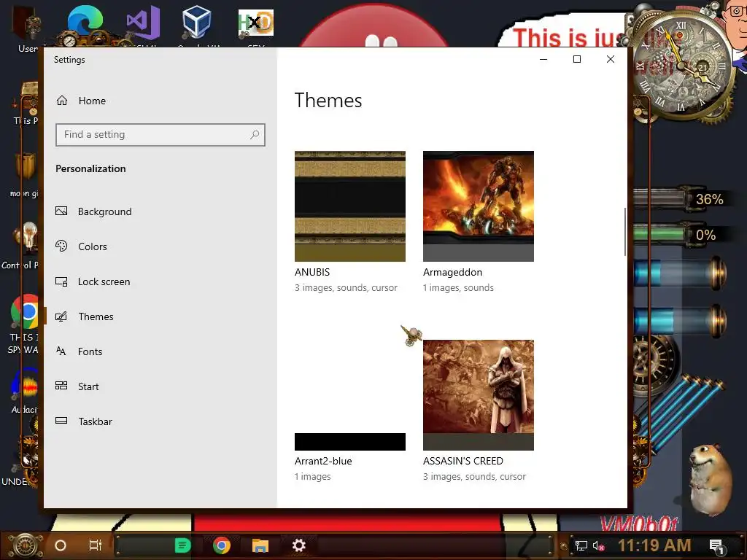Click the 11:19 AM taskbar clock
The height and width of the screenshot is (560, 747).
click(654, 545)
